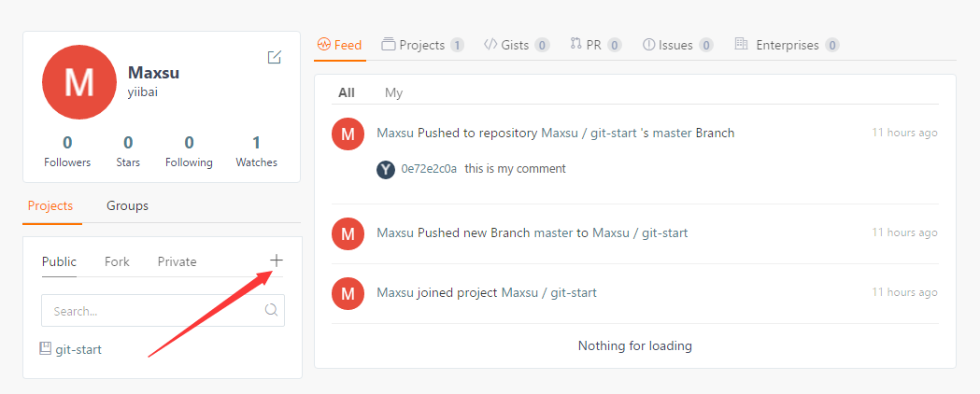
Task: Switch to the Feed tab
Action: point(339,45)
